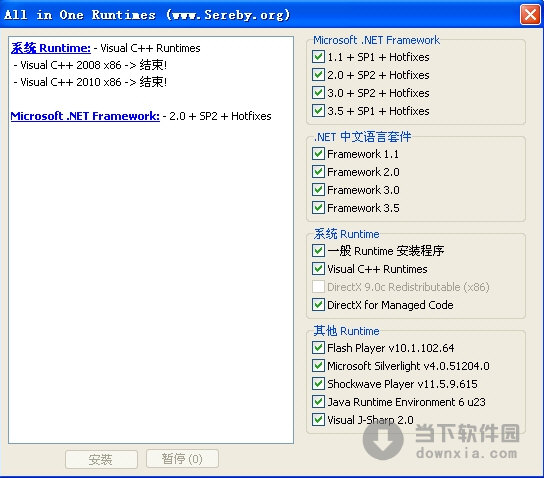Screen dimensions: 544x478
Task: Uncheck Visual J-Sharp 2.0 option
Action: click(x=318, y=420)
